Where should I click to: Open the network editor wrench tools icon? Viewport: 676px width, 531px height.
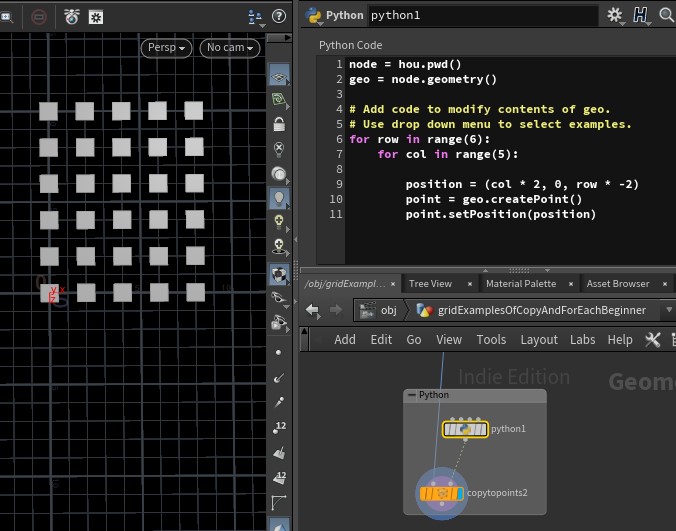click(653, 340)
